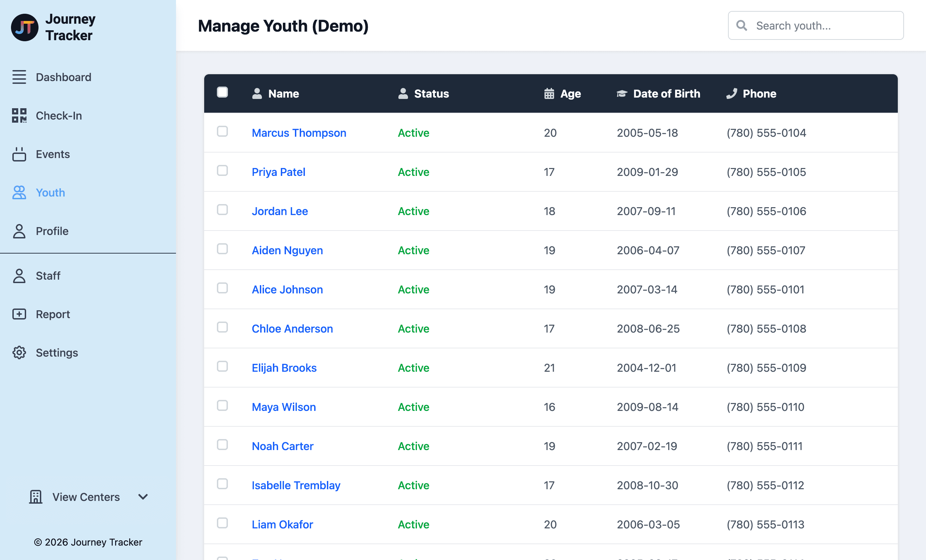
Task: Check the box for Isabelle Tremblay
Action: [222, 484]
